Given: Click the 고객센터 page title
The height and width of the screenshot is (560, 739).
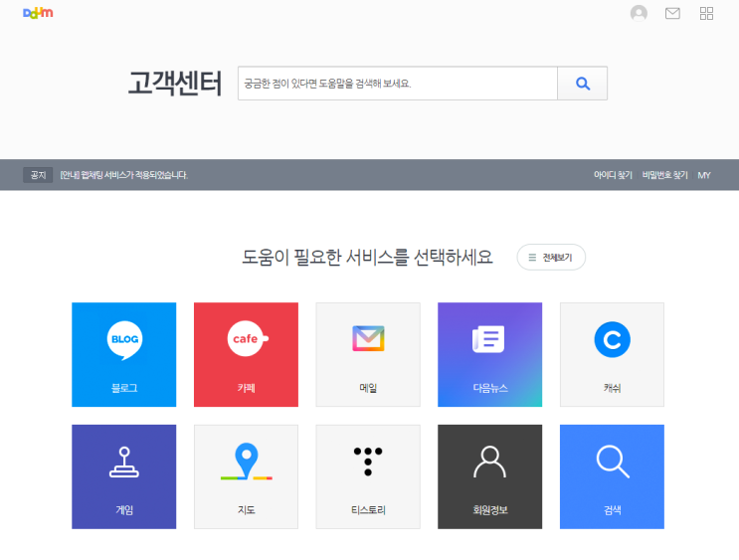Looking at the screenshot, I should tap(175, 84).
